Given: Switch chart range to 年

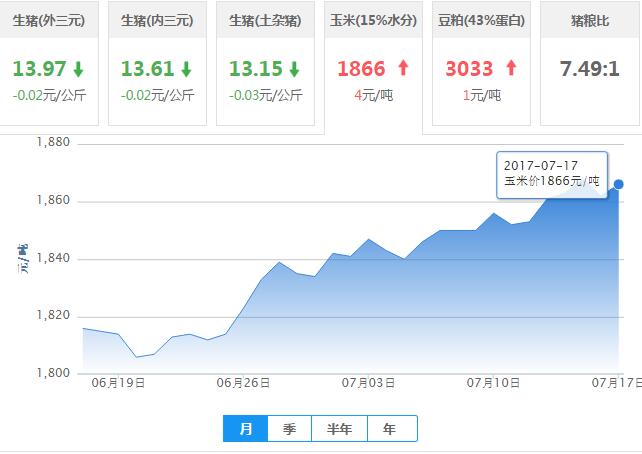Looking at the screenshot, I should (392, 429).
